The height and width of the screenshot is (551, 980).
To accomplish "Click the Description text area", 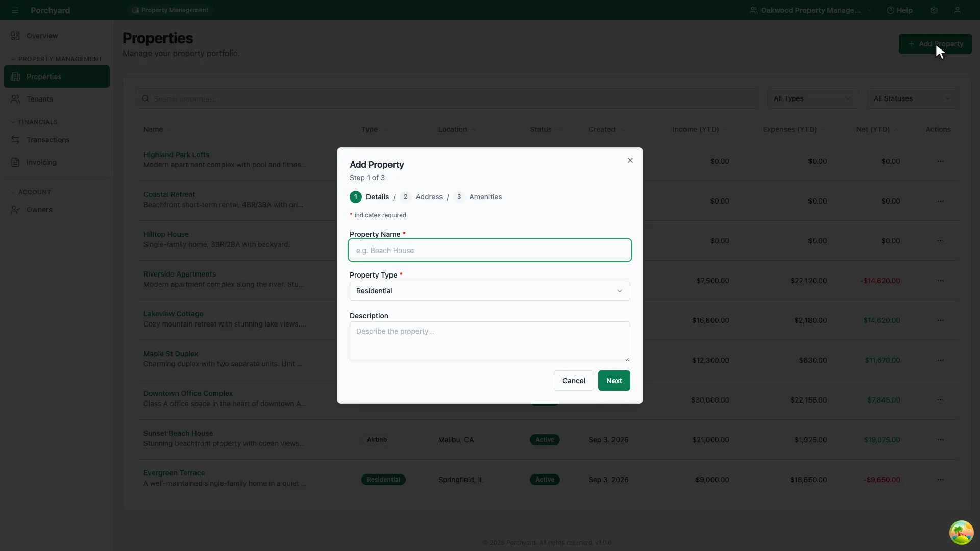I will tap(490, 342).
